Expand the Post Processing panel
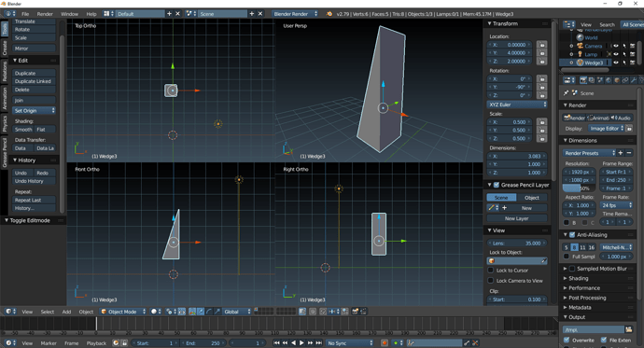The image size is (644, 348). point(587,298)
